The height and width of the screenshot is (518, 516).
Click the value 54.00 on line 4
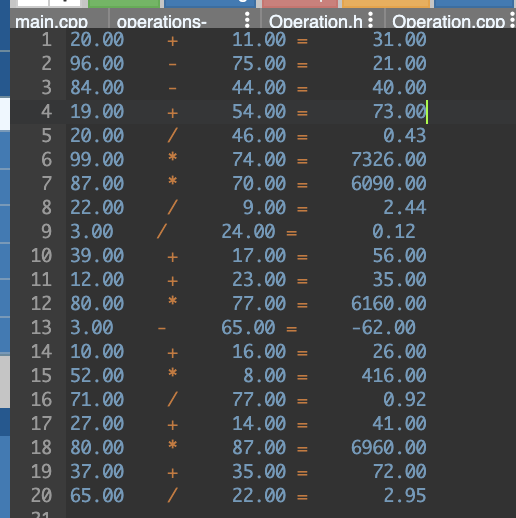pyautogui.click(x=259, y=112)
